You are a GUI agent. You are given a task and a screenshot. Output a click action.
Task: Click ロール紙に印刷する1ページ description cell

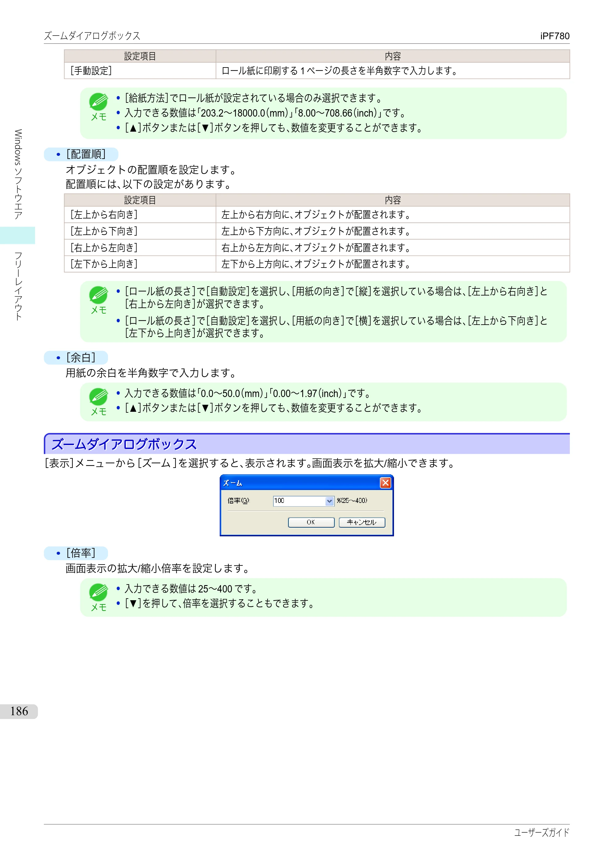point(393,71)
